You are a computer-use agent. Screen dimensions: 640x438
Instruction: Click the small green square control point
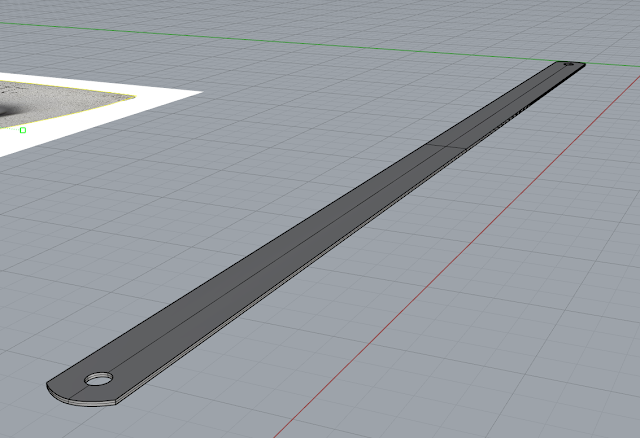click(23, 130)
